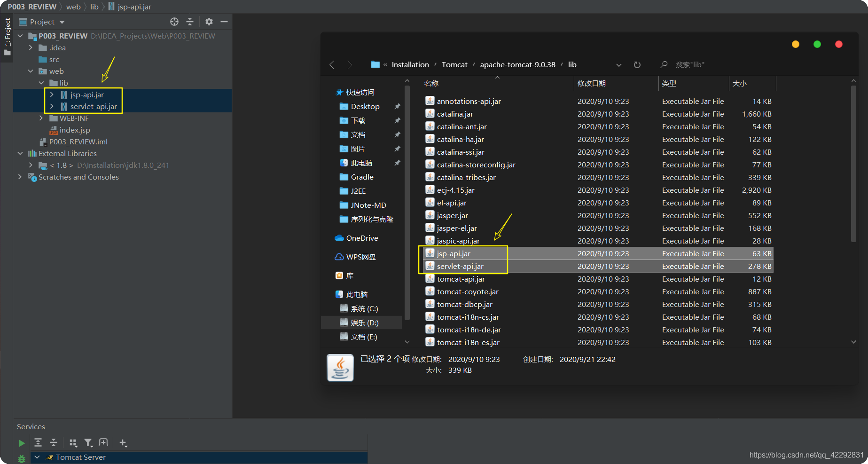Open WPS网盘 in explorer sidebar
The height and width of the screenshot is (464, 868).
coord(361,257)
